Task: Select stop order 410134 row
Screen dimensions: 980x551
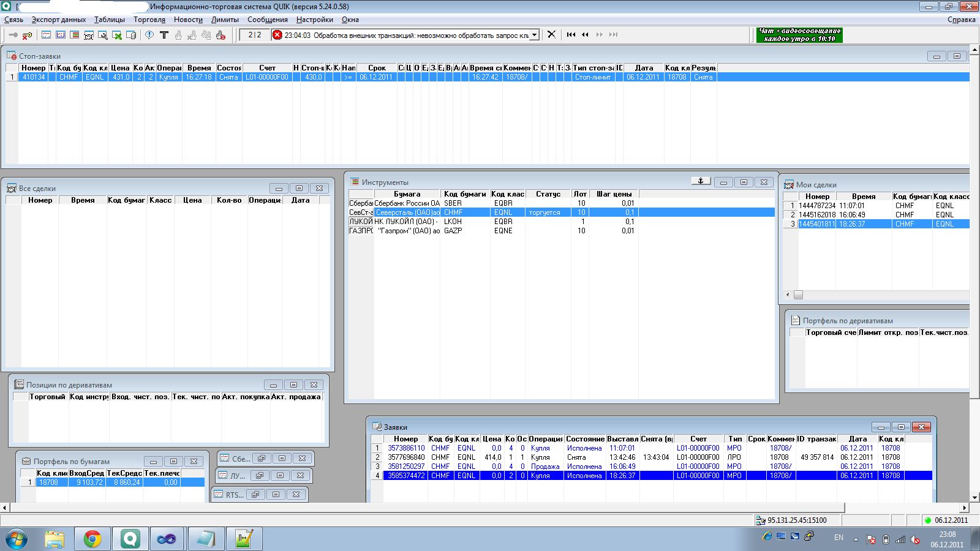Action: (488, 77)
